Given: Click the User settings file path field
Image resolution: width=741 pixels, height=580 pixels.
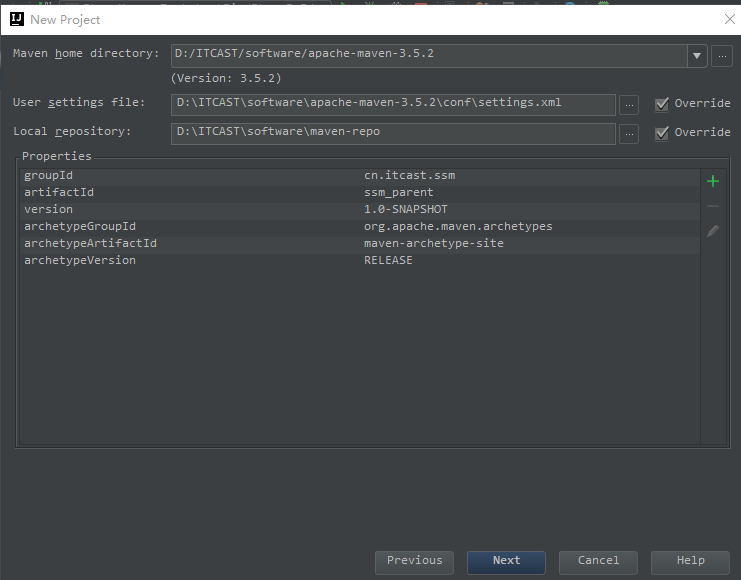Looking at the screenshot, I should click(393, 104).
